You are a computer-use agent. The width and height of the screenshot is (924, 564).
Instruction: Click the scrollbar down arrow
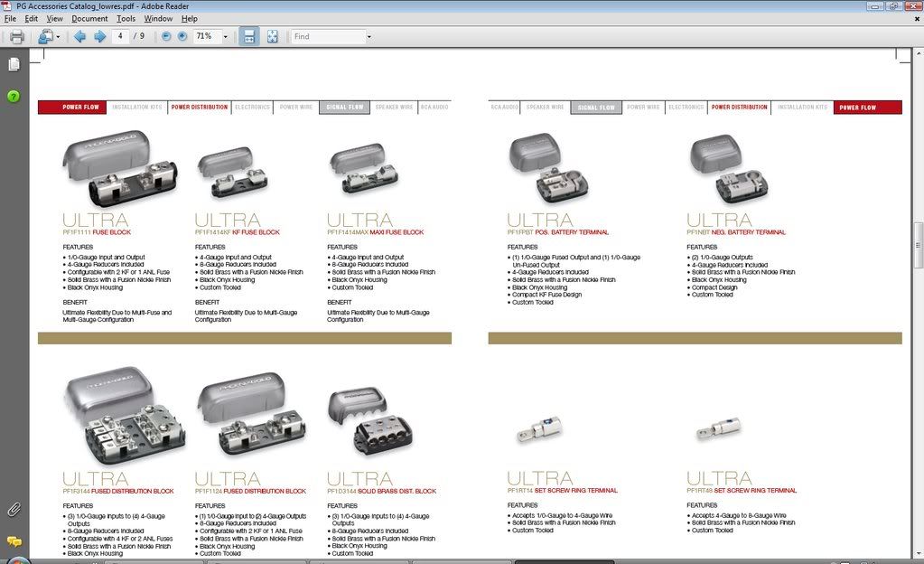918,554
